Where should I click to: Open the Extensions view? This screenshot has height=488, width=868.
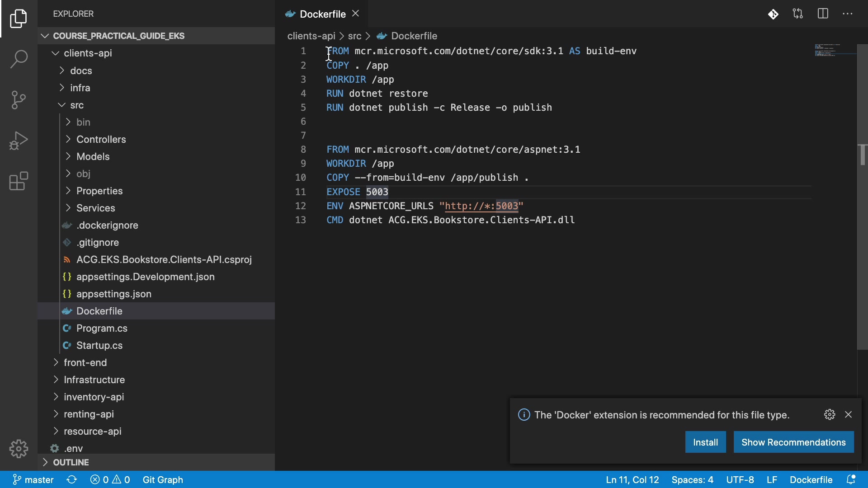[19, 181]
